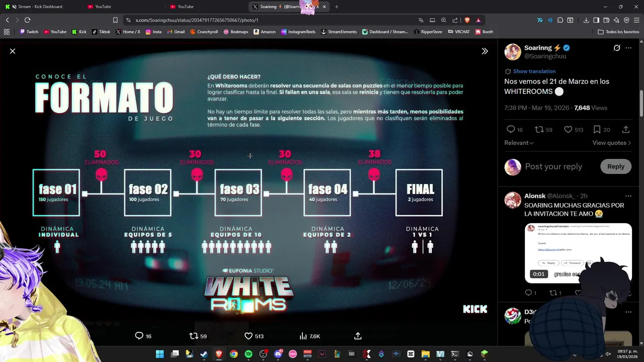Click Show translation link
This screenshot has width=644, height=362.
534,71
